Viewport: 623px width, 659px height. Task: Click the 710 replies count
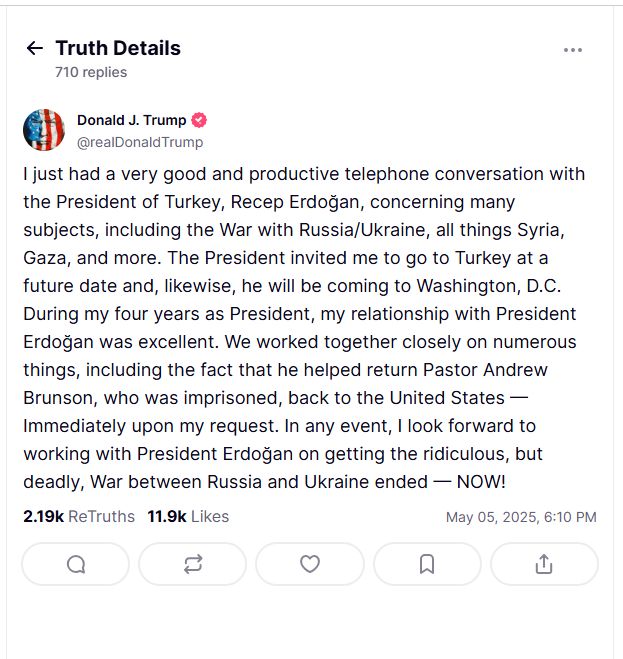click(x=91, y=72)
